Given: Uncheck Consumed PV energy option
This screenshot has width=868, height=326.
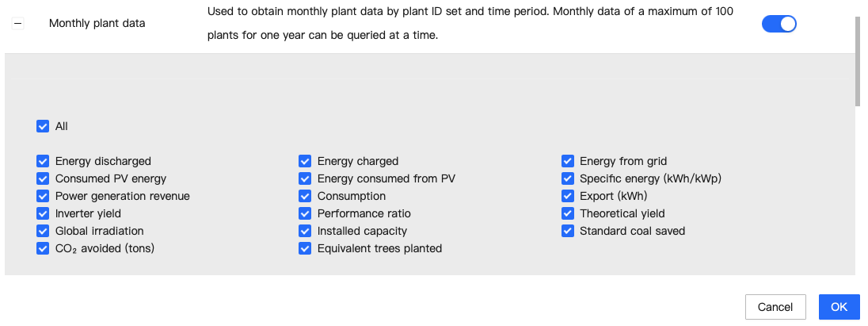Looking at the screenshot, I should coord(43,178).
